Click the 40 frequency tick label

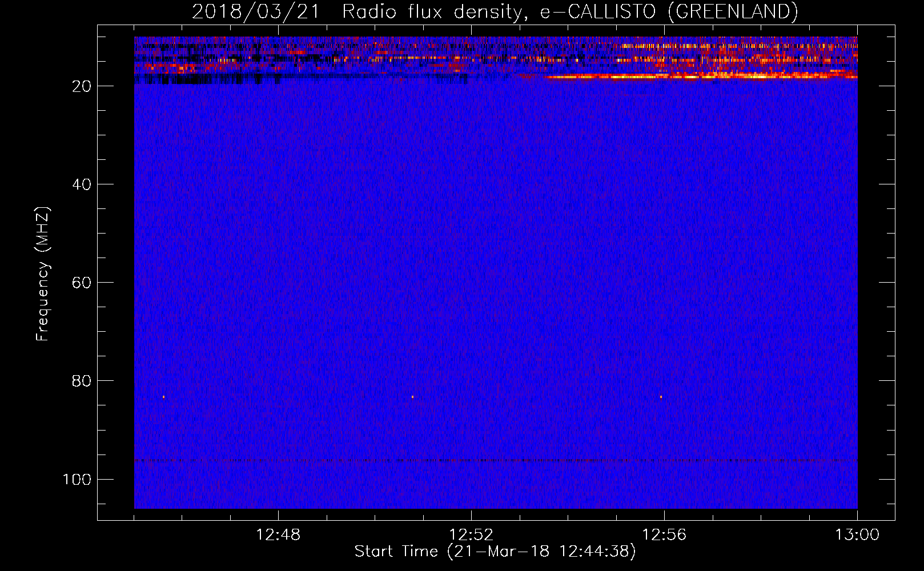click(x=82, y=184)
